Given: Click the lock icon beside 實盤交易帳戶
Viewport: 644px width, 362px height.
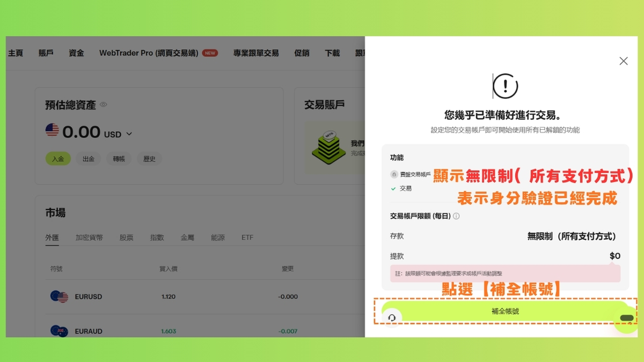Looking at the screenshot, I should coord(394,174).
